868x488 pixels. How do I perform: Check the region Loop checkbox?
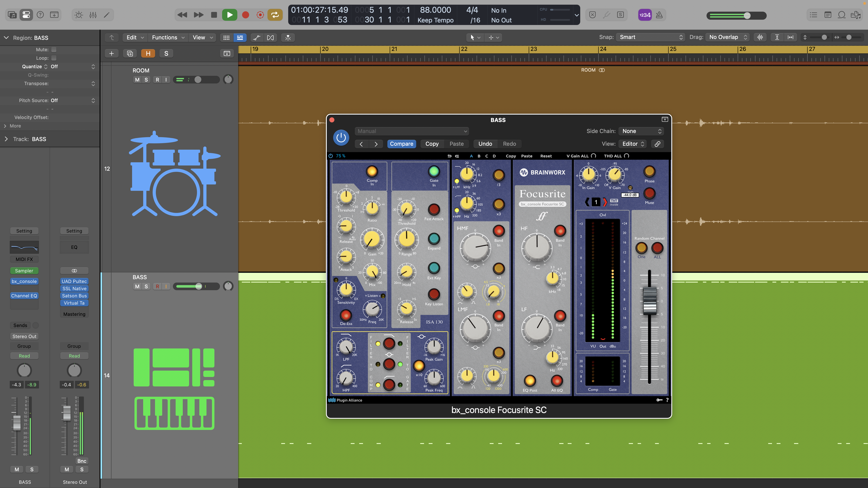[x=54, y=58]
